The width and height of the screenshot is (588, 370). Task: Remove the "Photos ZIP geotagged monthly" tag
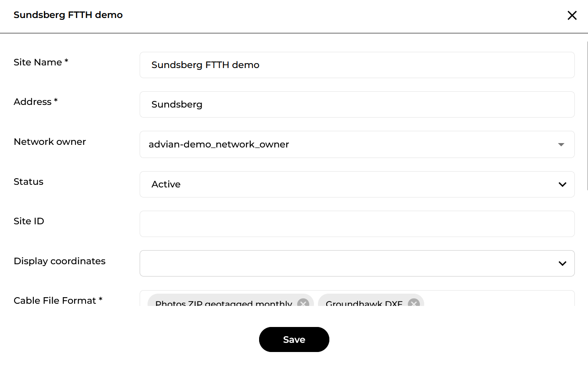coord(303,303)
